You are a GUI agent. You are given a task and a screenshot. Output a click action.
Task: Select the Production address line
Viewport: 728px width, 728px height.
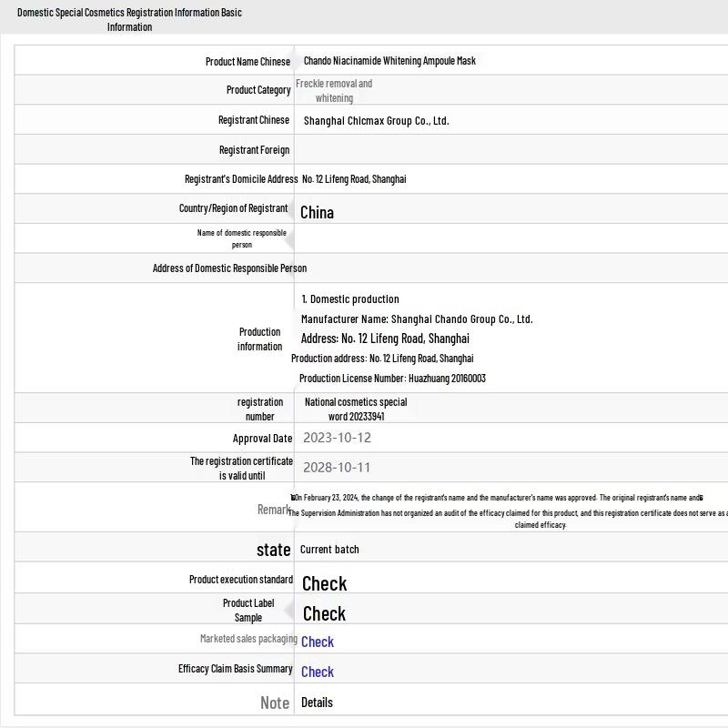coord(382,359)
